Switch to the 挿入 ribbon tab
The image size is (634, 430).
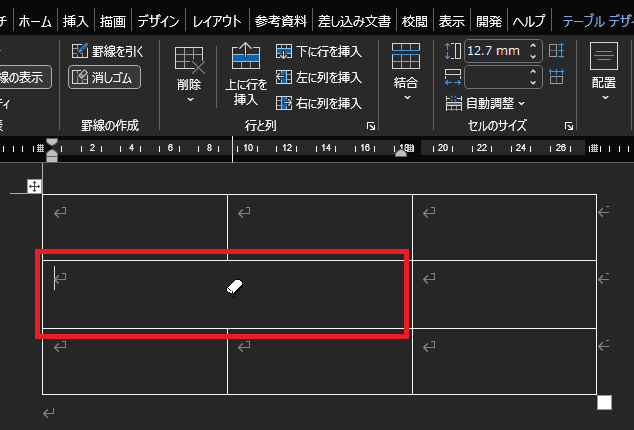click(x=75, y=21)
